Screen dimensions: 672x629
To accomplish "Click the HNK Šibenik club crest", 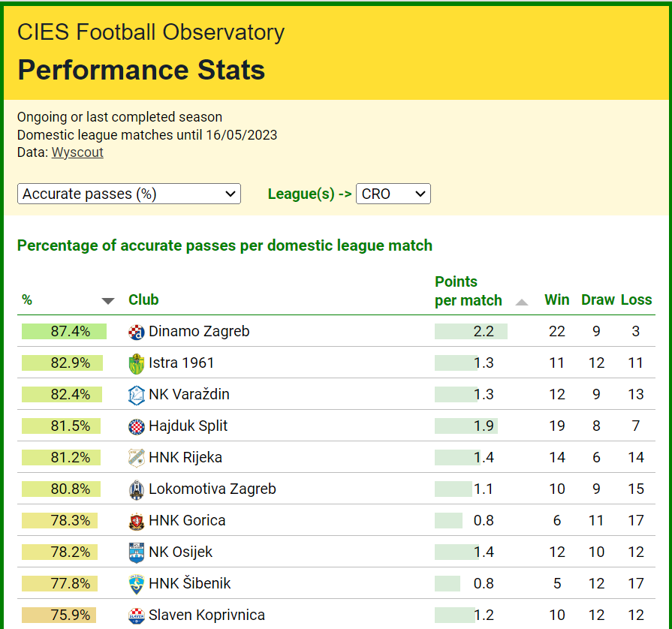I will pyautogui.click(x=136, y=584).
